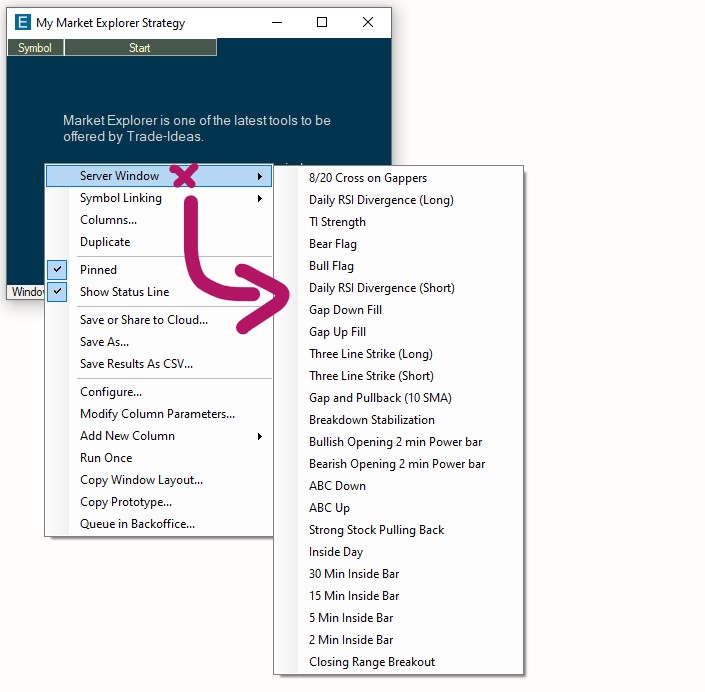
Task: Maximize the My Market Explorer Strategy window
Action: [322, 22]
